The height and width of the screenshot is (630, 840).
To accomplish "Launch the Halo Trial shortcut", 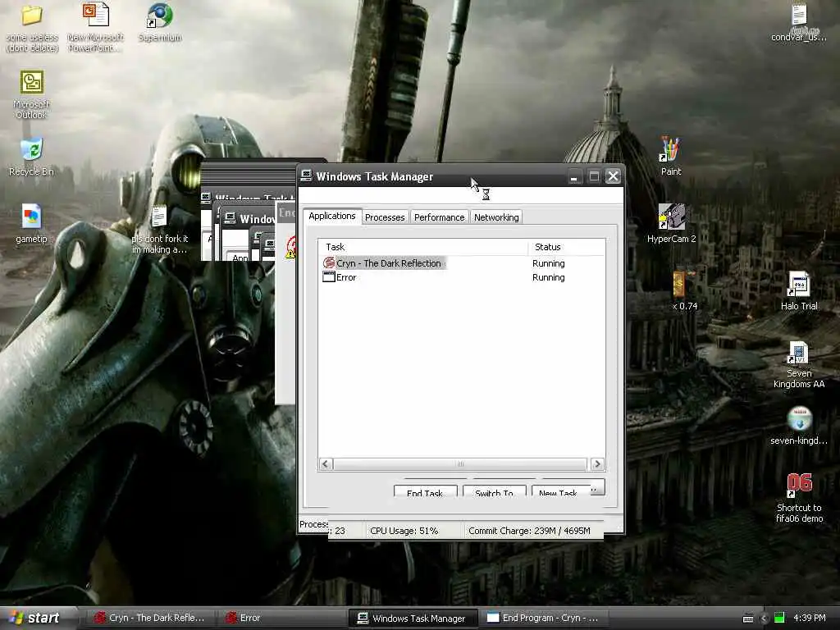I will point(799,284).
